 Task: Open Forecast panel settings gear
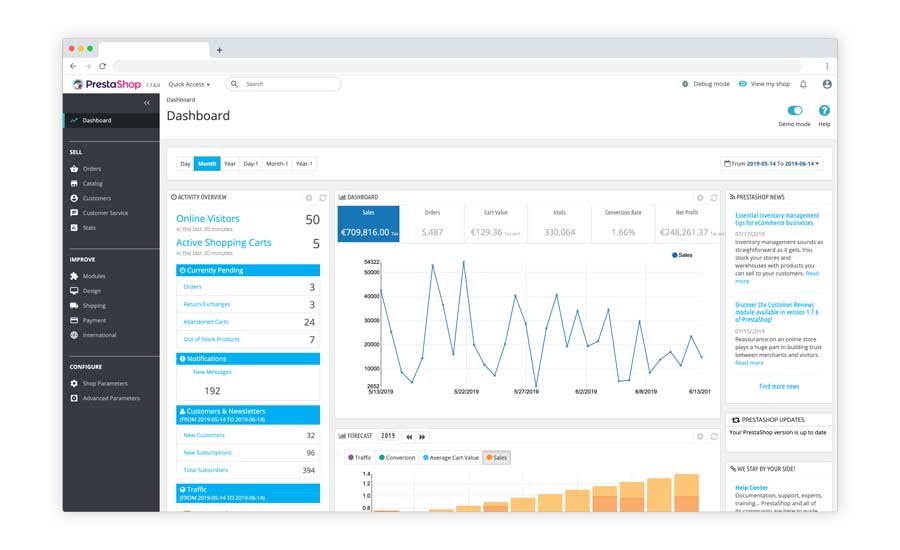pyautogui.click(x=700, y=437)
